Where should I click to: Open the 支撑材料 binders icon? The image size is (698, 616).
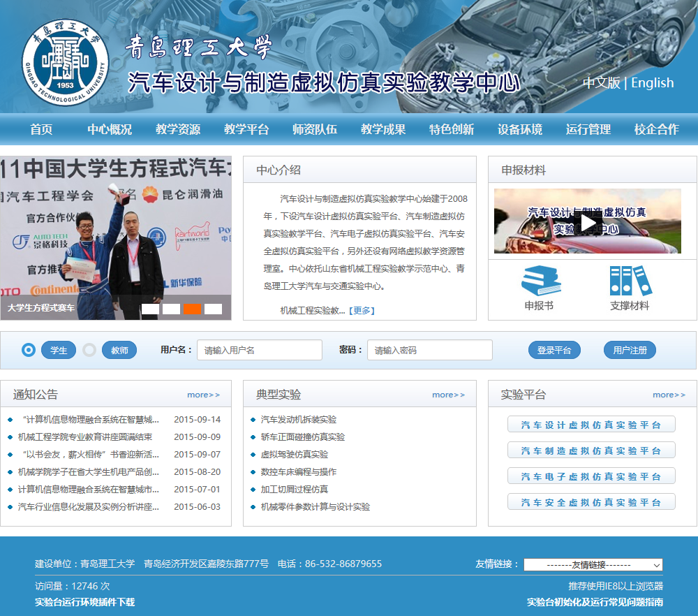pos(630,281)
